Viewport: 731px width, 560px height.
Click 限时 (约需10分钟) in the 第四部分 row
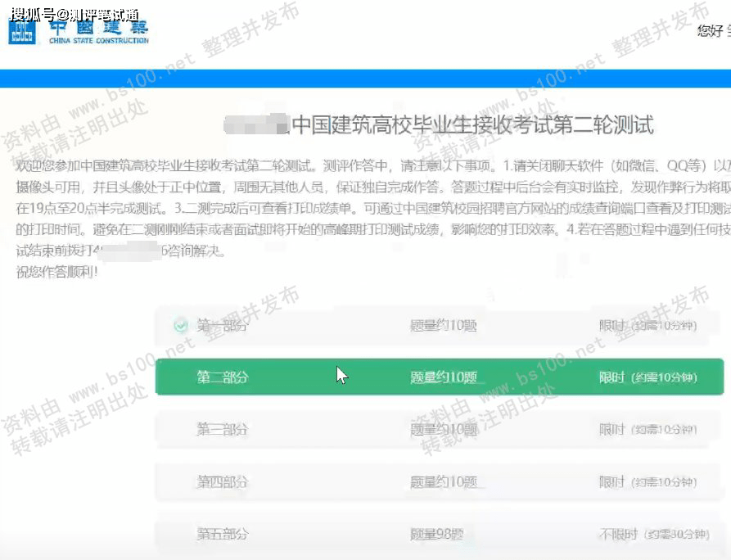pyautogui.click(x=648, y=482)
